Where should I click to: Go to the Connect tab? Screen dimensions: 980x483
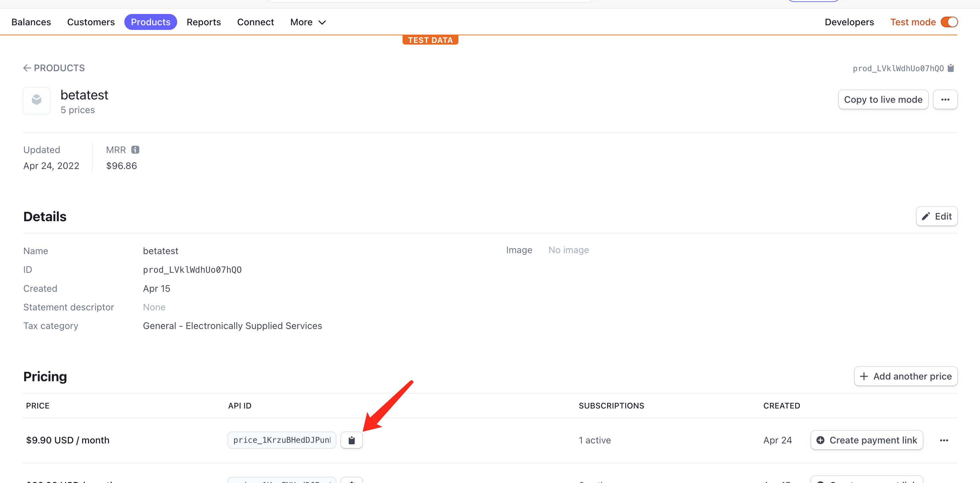click(255, 22)
